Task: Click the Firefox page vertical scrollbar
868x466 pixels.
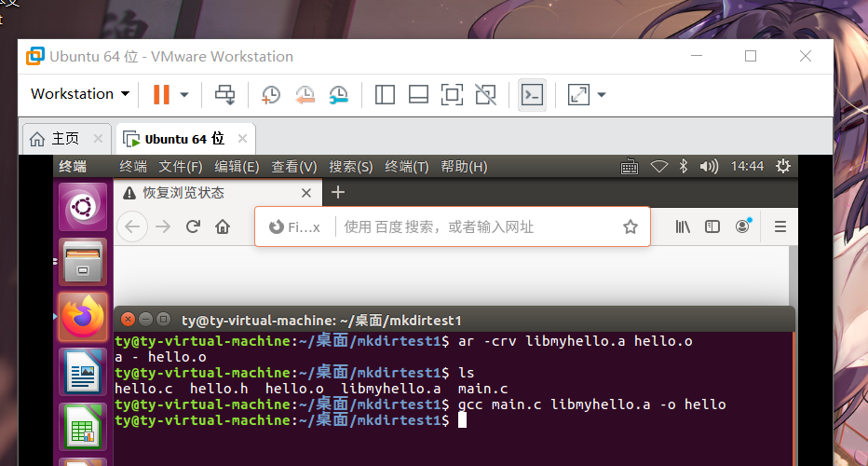Action: click(x=793, y=275)
